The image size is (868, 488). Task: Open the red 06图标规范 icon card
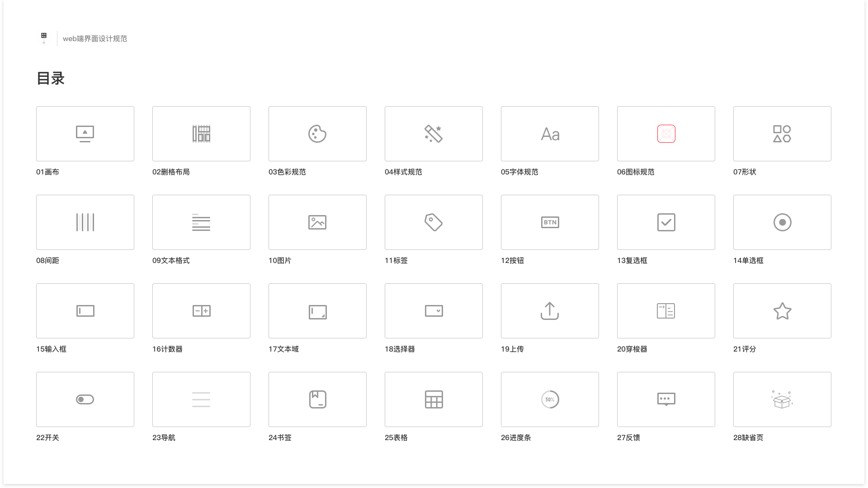click(666, 134)
